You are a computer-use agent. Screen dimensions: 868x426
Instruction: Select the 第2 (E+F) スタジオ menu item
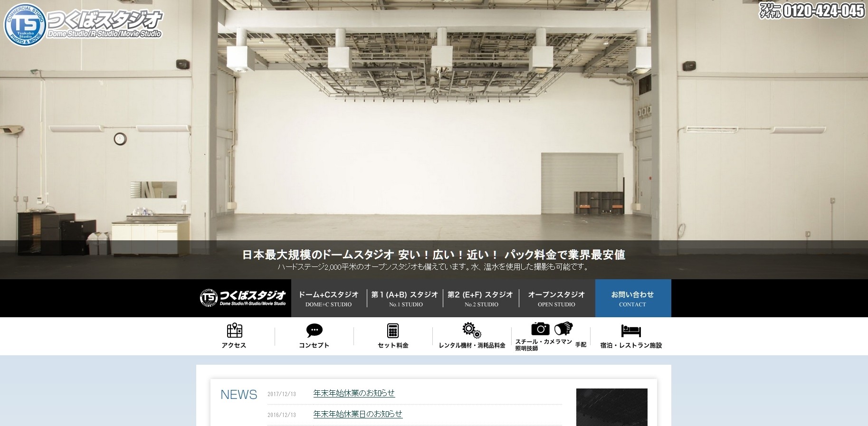(x=480, y=298)
